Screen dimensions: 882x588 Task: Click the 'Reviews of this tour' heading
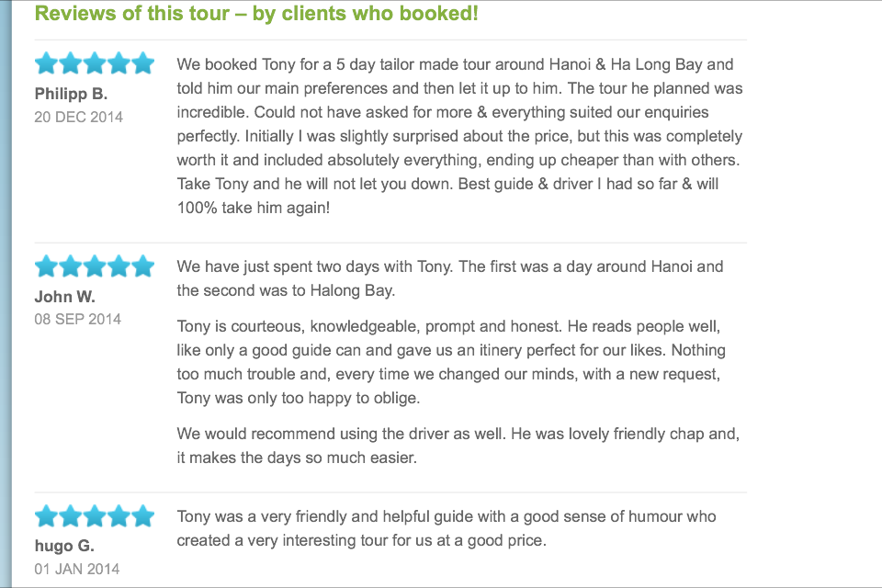click(x=256, y=13)
